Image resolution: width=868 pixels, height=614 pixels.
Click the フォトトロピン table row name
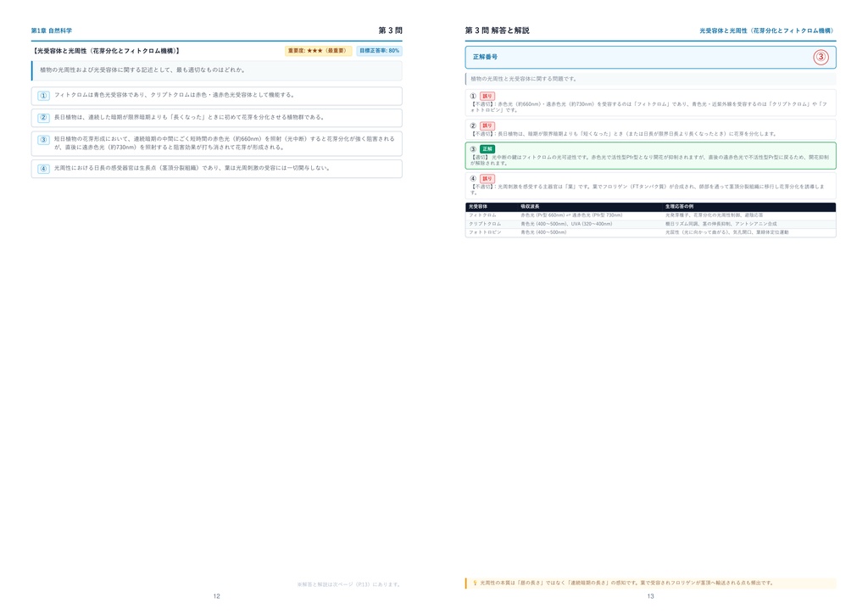coord(485,232)
